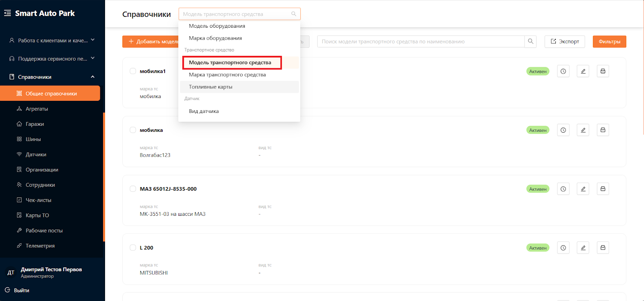Open the Телеметрия sidebar item
This screenshot has height=301, width=644.
coord(40,246)
